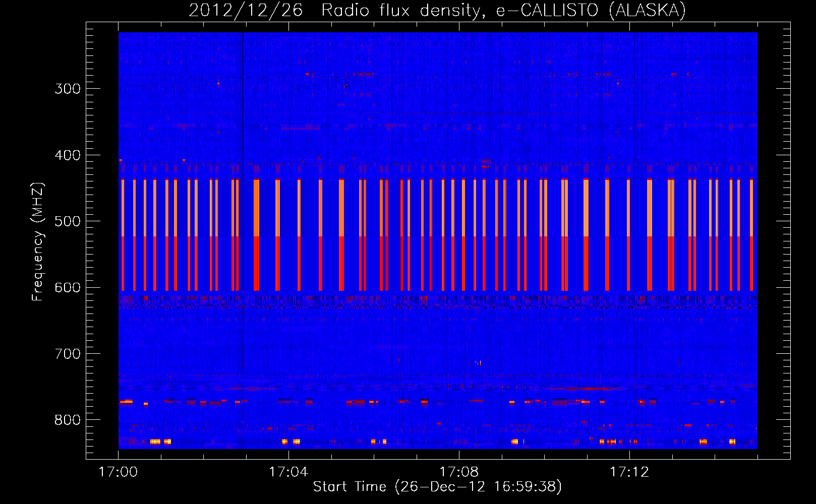Click the 17:04 time axis label
This screenshot has height=504, width=816.
click(x=288, y=472)
